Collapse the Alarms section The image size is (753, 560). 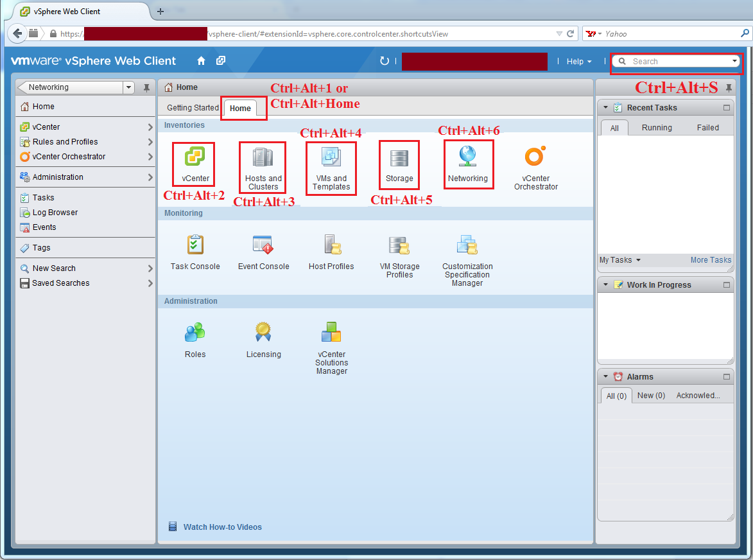coord(605,376)
